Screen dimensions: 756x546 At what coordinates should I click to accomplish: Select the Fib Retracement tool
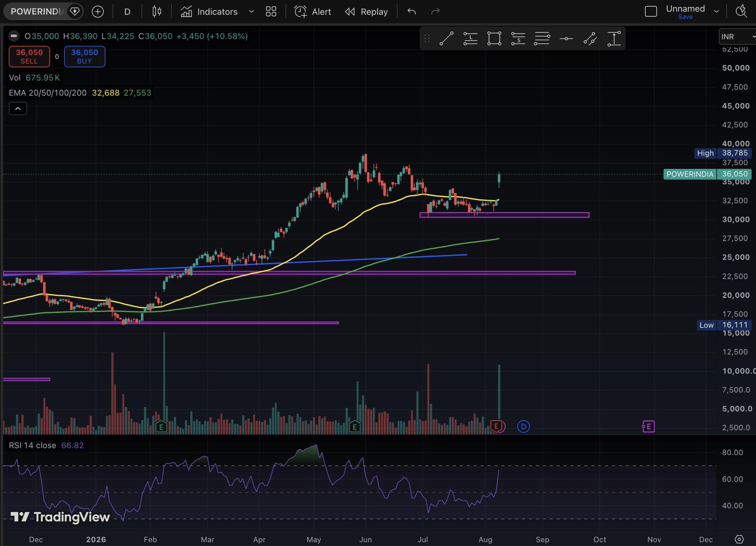tap(542, 39)
